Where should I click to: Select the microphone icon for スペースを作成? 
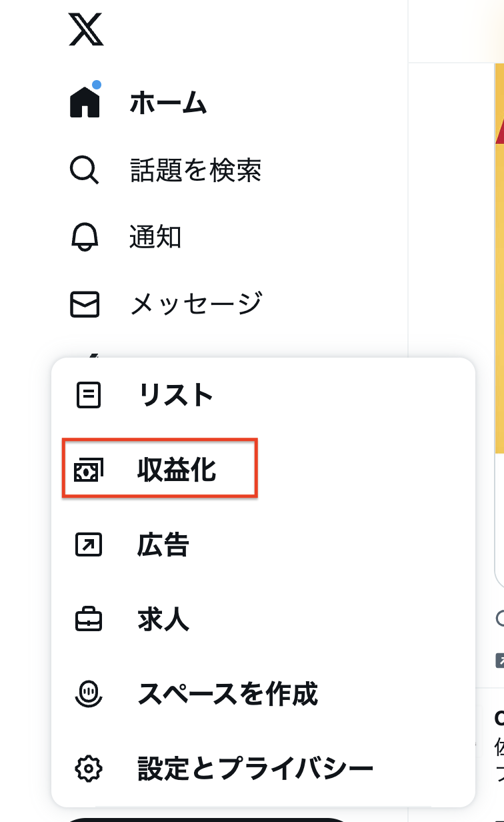pyautogui.click(x=87, y=694)
